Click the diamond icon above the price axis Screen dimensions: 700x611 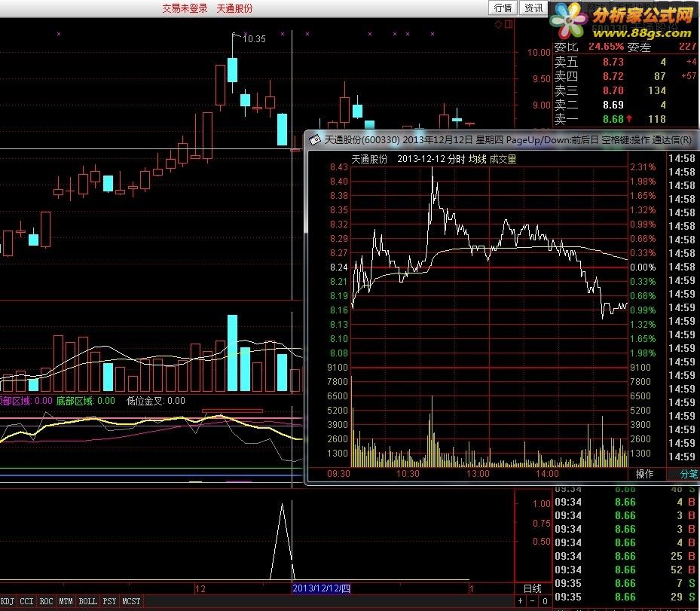pyautogui.click(x=499, y=25)
